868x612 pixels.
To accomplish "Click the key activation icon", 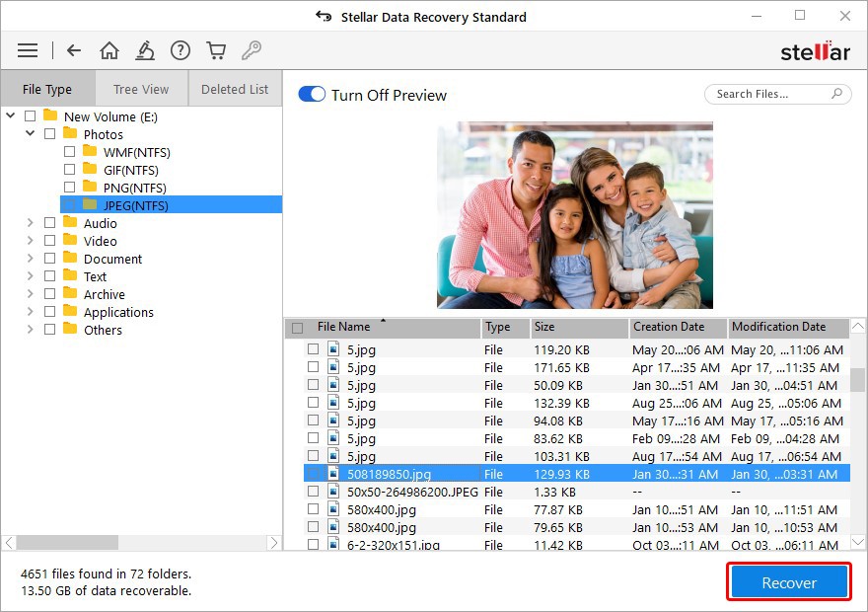I will (x=251, y=50).
